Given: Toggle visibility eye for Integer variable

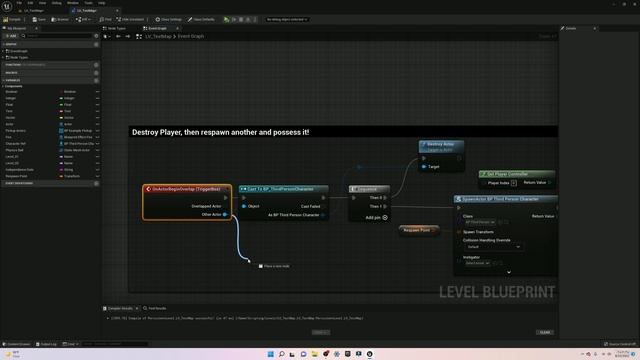Looking at the screenshot, I should [x=98, y=98].
